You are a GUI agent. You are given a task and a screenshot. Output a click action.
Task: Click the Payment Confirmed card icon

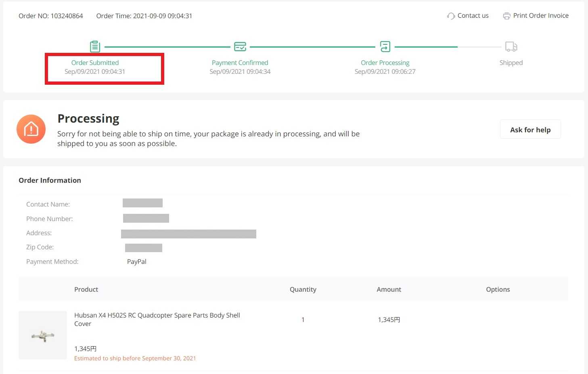[240, 47]
